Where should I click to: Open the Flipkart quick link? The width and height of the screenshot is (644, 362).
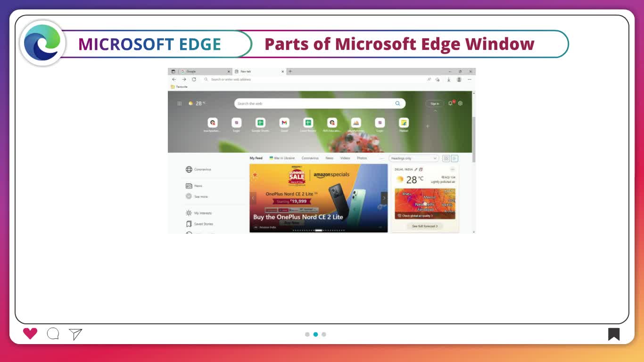click(x=404, y=125)
